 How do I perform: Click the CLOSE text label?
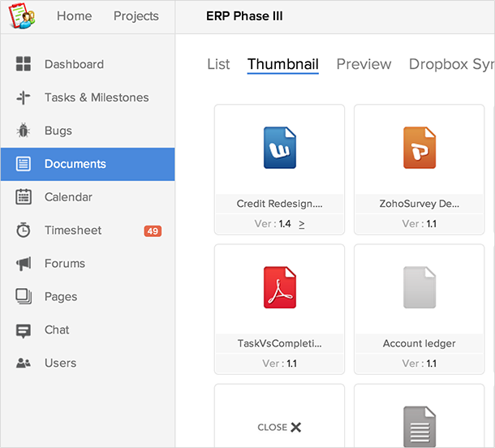click(272, 427)
